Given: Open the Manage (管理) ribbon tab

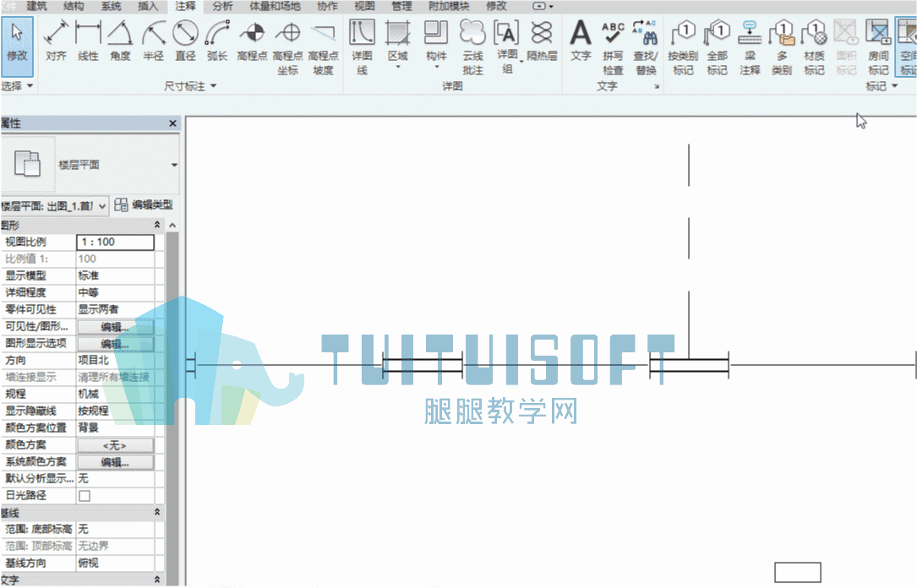Looking at the screenshot, I should point(401,7).
